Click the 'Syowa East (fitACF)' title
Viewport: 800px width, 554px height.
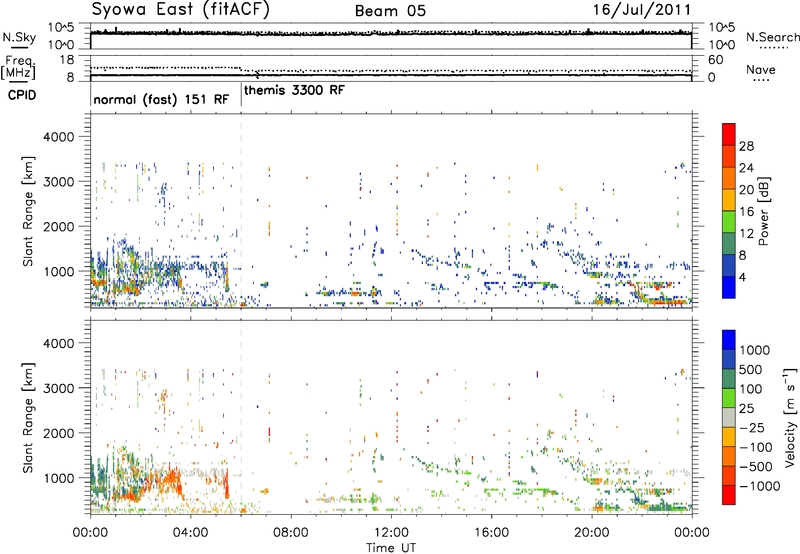click(x=180, y=10)
